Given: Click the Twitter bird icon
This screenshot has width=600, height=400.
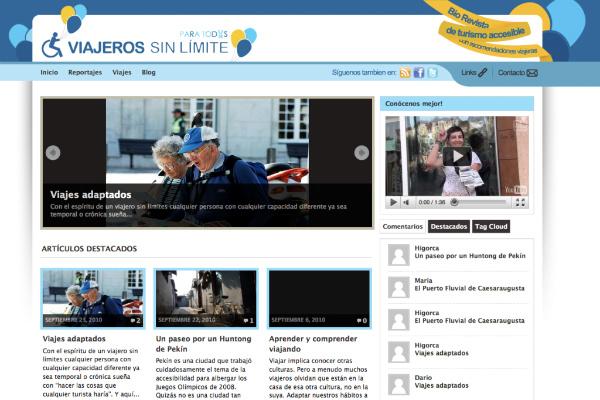Looking at the screenshot, I should pyautogui.click(x=433, y=73).
